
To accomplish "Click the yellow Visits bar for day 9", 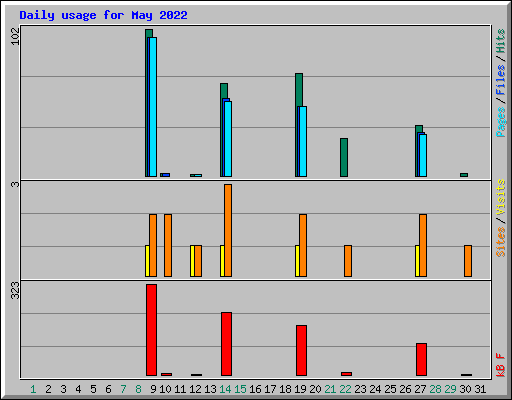I will pos(147,261).
